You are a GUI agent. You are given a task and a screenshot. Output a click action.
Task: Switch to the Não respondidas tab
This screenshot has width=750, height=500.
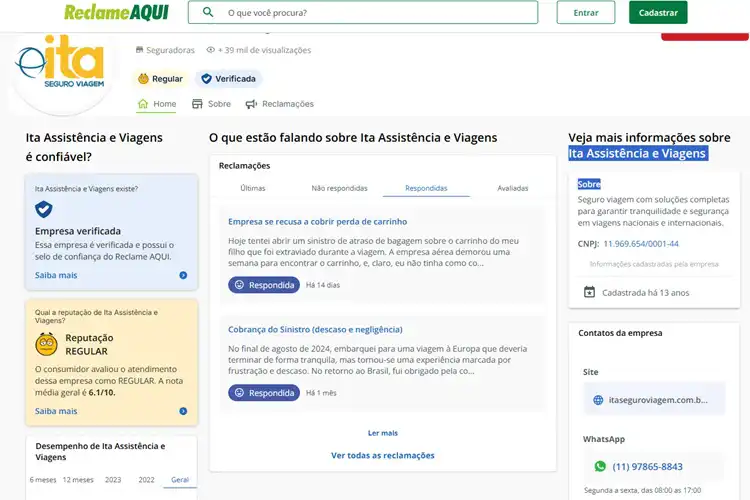pyautogui.click(x=340, y=188)
